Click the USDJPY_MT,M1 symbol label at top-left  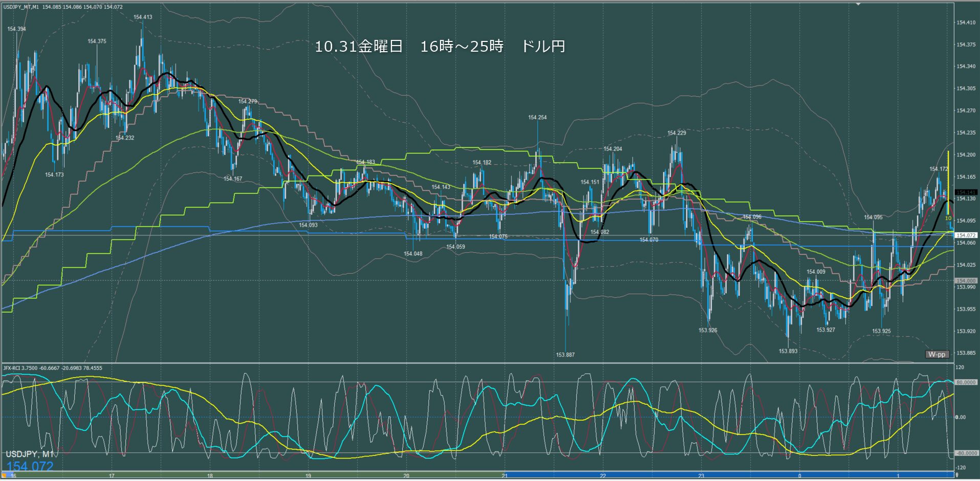tap(21, 7)
